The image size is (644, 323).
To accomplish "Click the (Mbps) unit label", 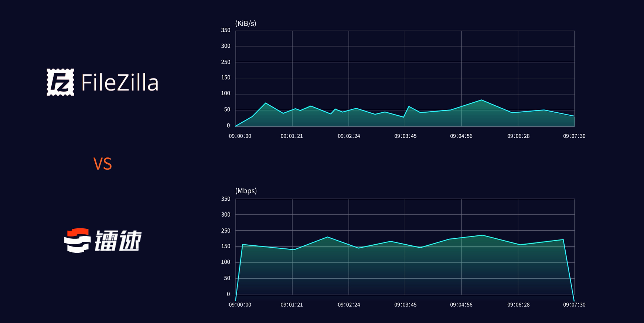I will pos(246,191).
